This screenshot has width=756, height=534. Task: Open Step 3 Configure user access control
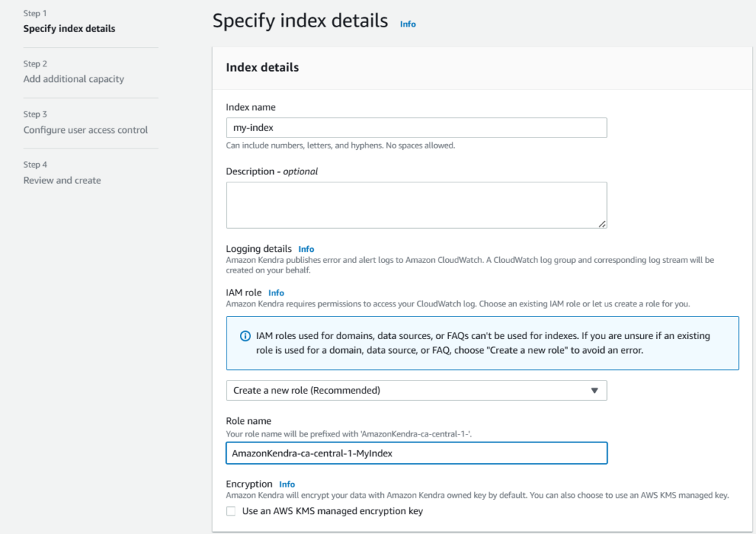86,130
